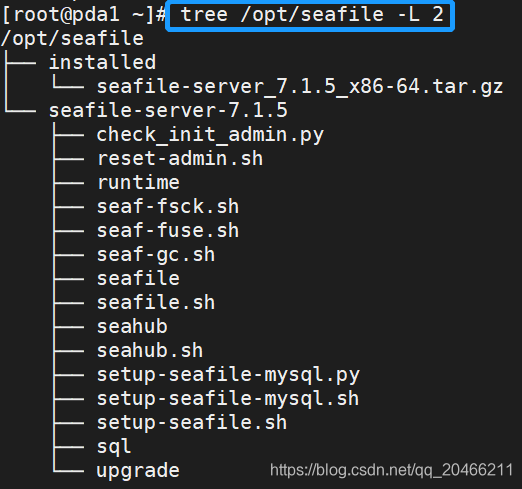Select the setup-seafile.sh script entry

(x=192, y=423)
